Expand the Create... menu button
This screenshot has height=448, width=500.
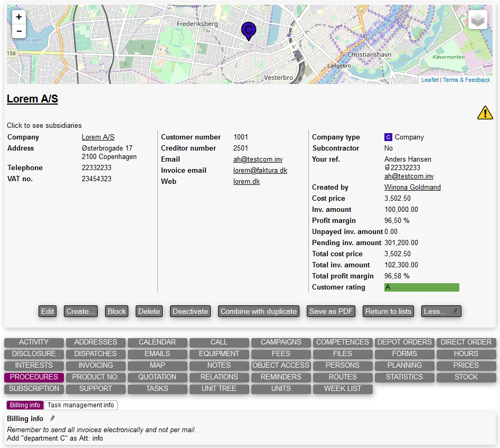pyautogui.click(x=81, y=311)
